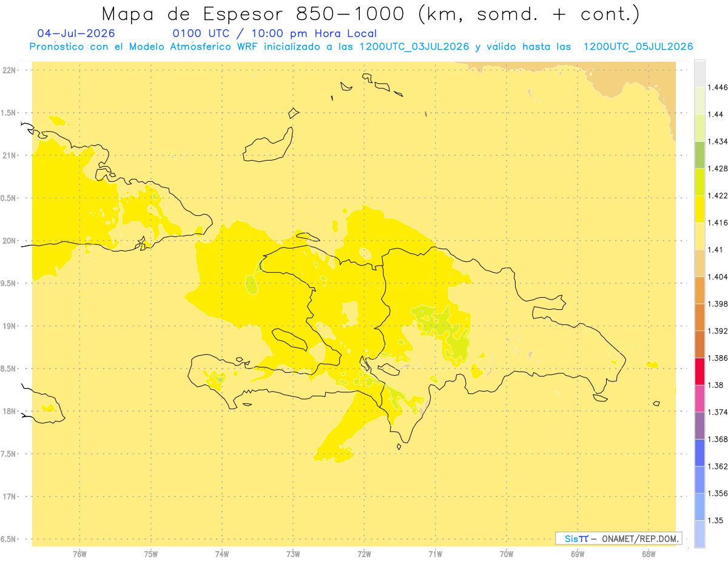The image size is (728, 562).
Task: Click the 18N latitude axis label
Action: [9, 411]
